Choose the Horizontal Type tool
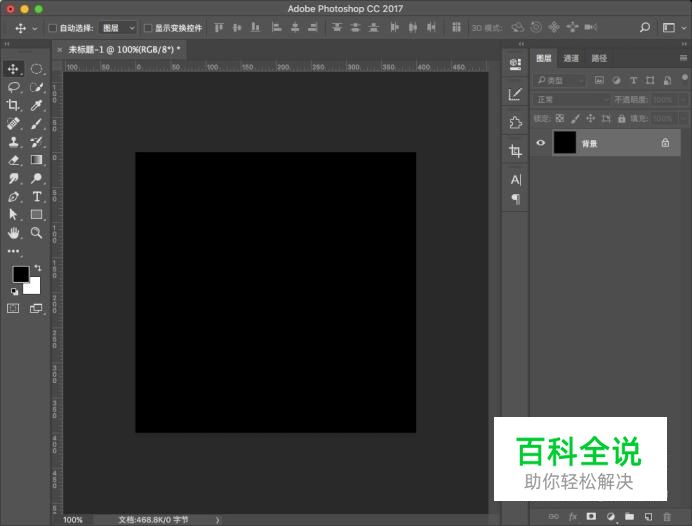 pos(37,196)
